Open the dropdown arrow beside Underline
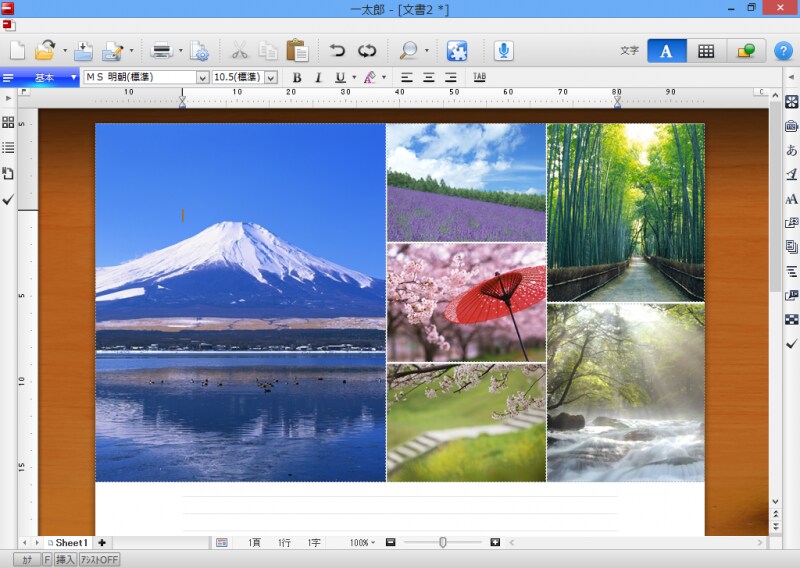Screen dimensions: 800x568 [x=354, y=77]
